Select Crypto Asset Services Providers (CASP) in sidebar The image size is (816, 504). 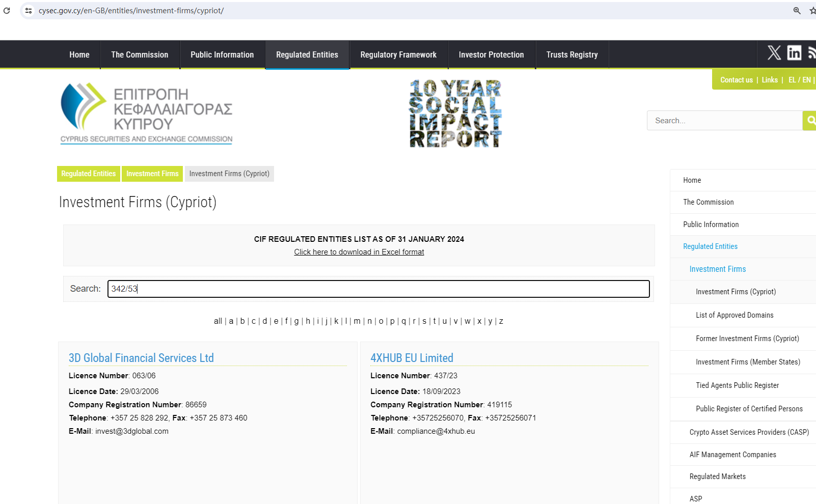tap(749, 432)
